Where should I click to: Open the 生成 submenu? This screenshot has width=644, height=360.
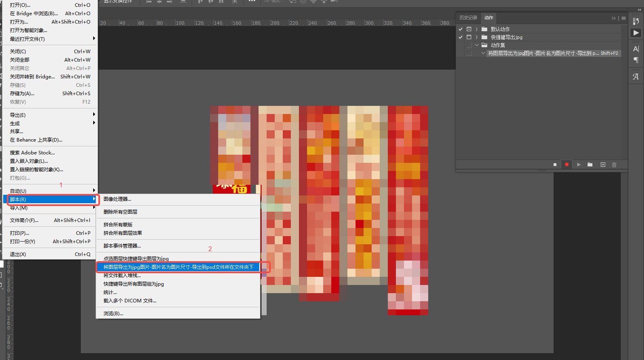tap(50, 123)
